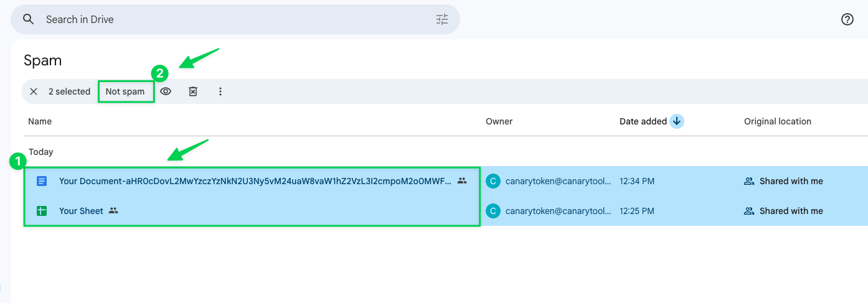Select the Your Sheet file name

(x=81, y=211)
